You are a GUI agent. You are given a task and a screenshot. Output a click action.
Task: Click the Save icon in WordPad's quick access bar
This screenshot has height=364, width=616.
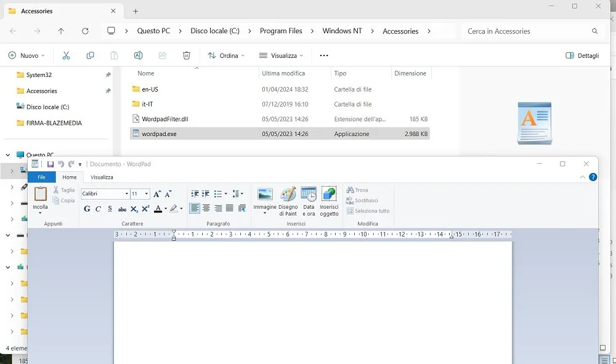point(50,164)
